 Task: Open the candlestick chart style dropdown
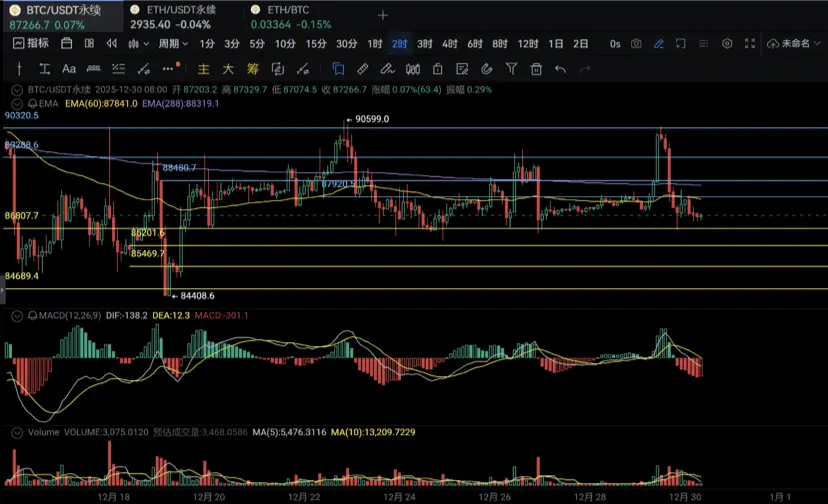coord(138,44)
